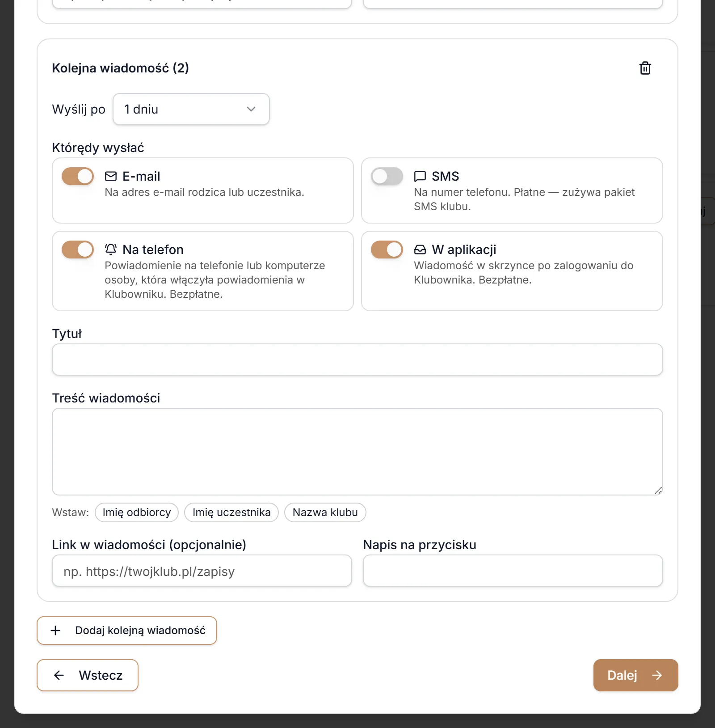Screen dimensions: 715x728
Task: Insert the Imię uczestnika placeholder chip
Action: pyautogui.click(x=231, y=512)
